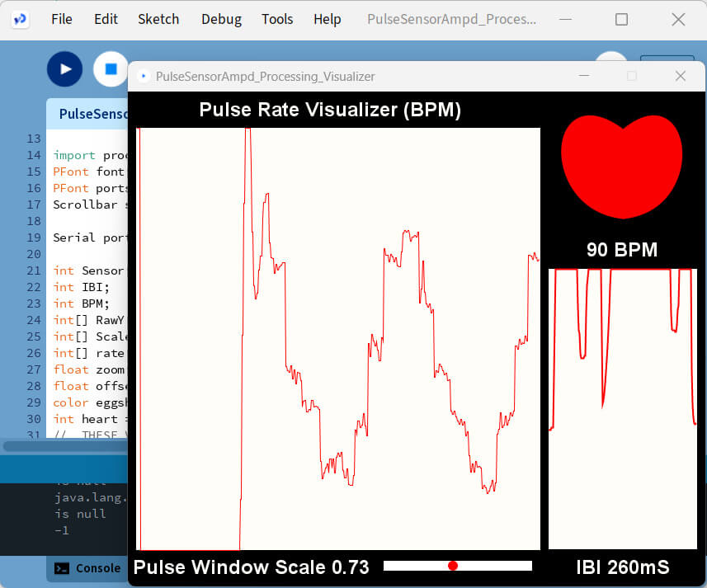This screenshot has height=588, width=707.
Task: Switch to the Console tab
Action: point(87,568)
